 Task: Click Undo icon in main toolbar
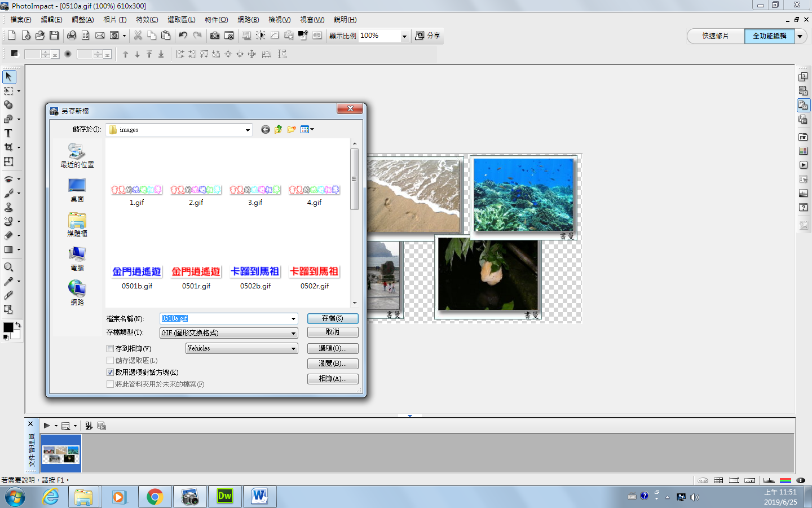[183, 36]
